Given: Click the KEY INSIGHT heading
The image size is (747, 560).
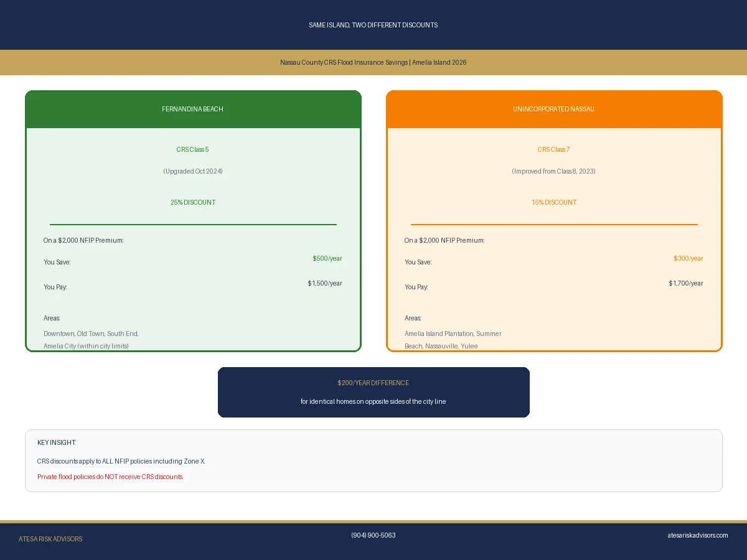Looking at the screenshot, I should pyautogui.click(x=57, y=442).
